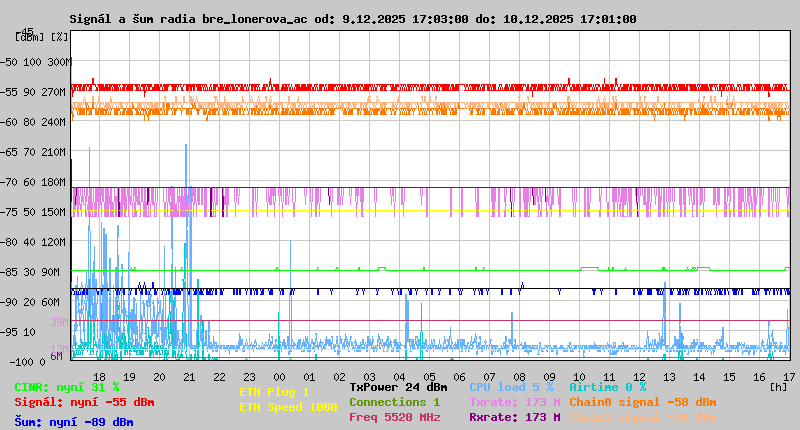Click the '00' hour tick label
The width and height of the screenshot is (800, 430).
(x=279, y=377)
